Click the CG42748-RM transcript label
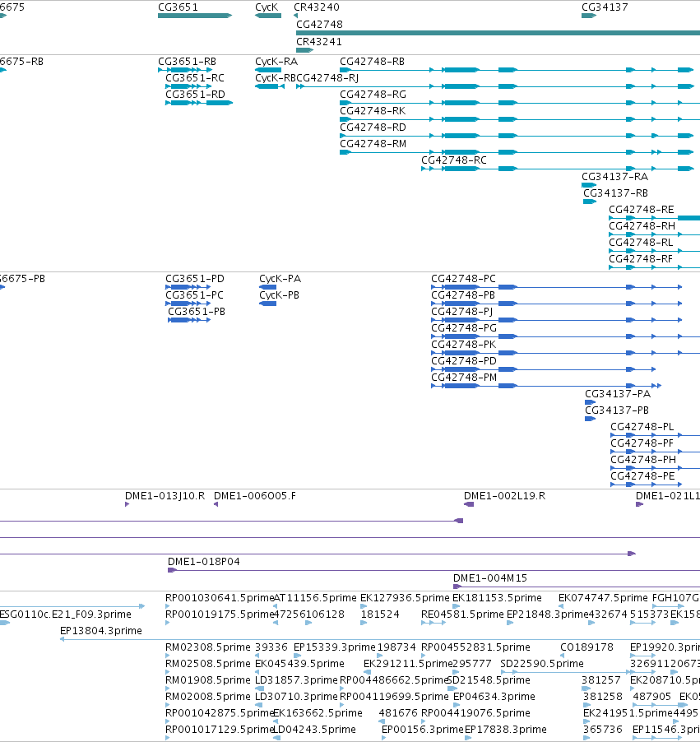The image size is (700, 742). point(373,143)
